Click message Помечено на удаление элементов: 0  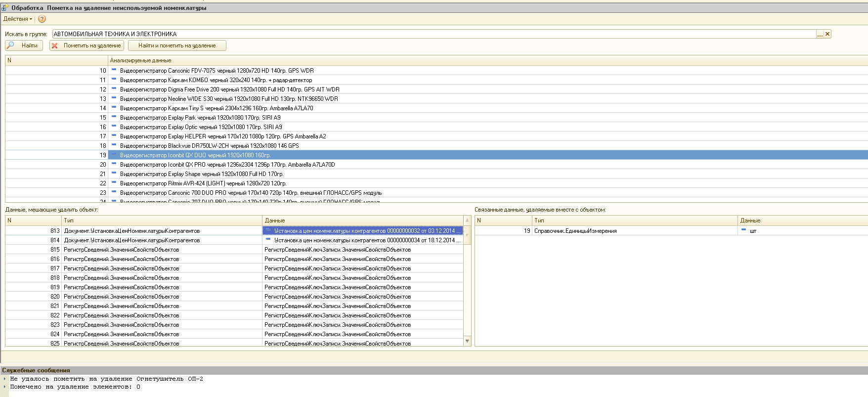tap(75, 387)
